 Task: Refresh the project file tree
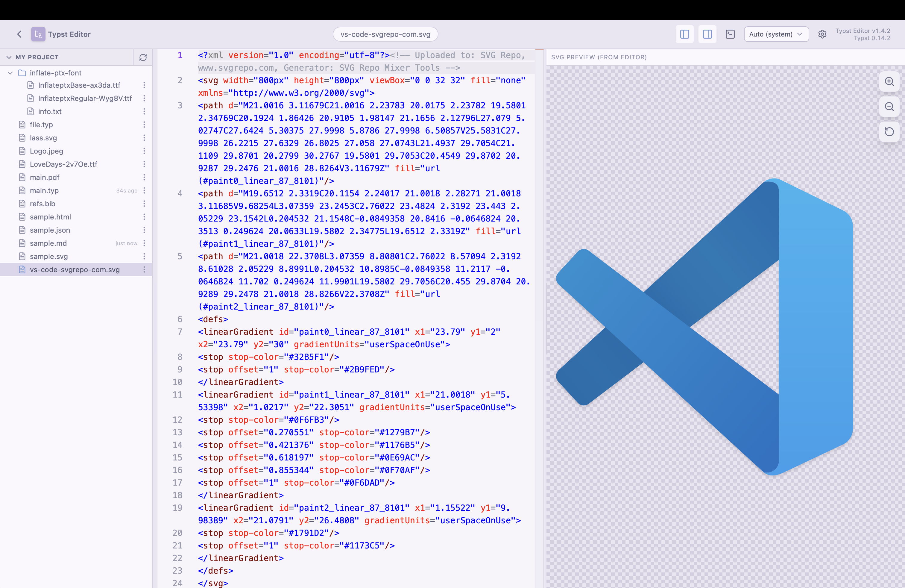point(143,57)
